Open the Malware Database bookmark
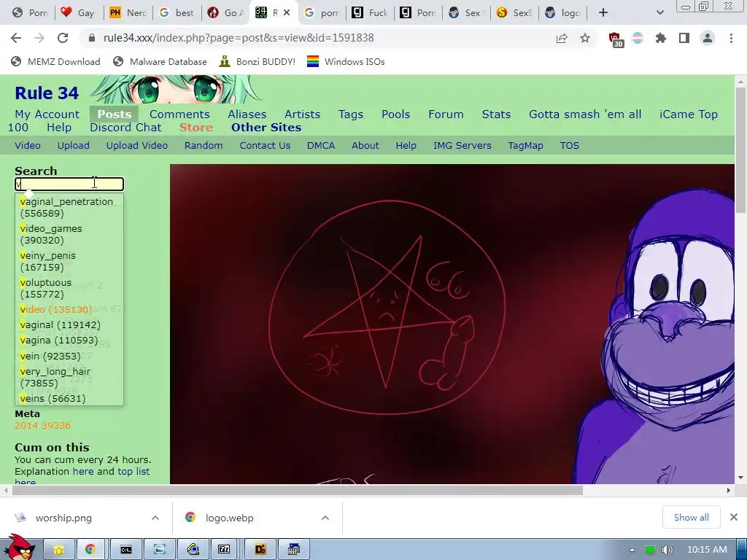Viewport: 747px width, 560px height. (x=160, y=61)
